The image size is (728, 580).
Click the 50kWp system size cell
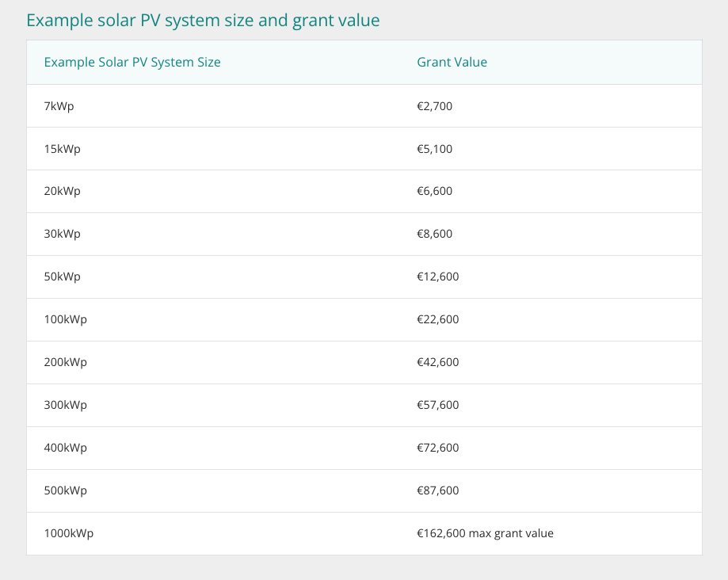[x=63, y=277]
